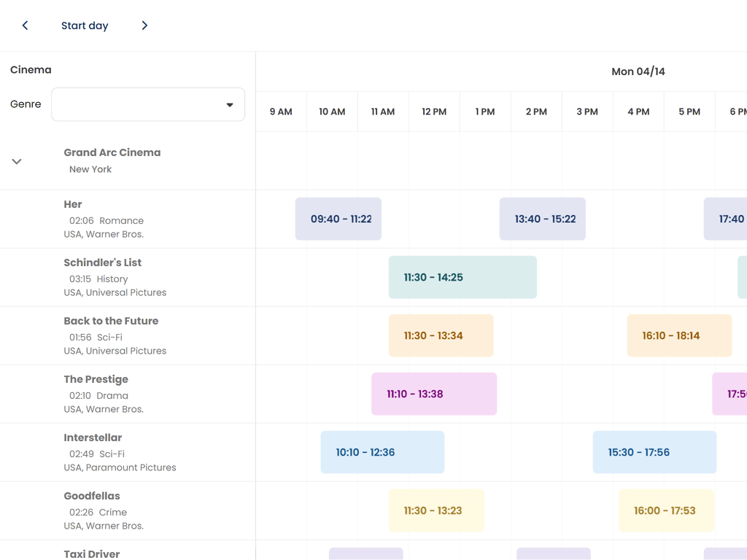This screenshot has width=747, height=560.
Task: Advance to next day with right arrow
Action: [x=144, y=26]
